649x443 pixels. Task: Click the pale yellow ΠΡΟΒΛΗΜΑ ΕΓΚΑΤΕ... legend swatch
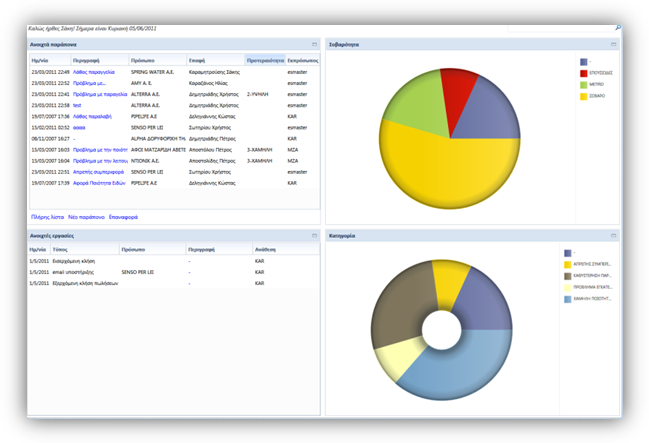[x=567, y=288]
